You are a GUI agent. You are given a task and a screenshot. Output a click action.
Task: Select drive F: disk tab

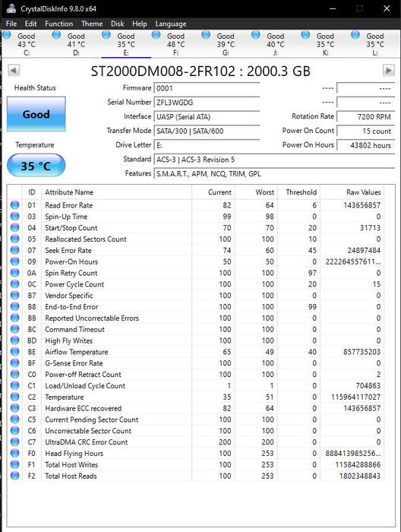(175, 44)
